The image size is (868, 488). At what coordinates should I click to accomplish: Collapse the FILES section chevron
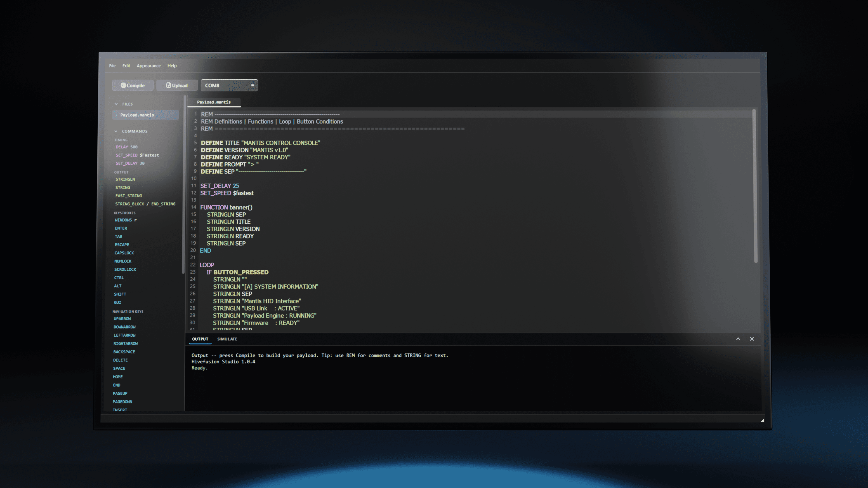[x=116, y=104]
